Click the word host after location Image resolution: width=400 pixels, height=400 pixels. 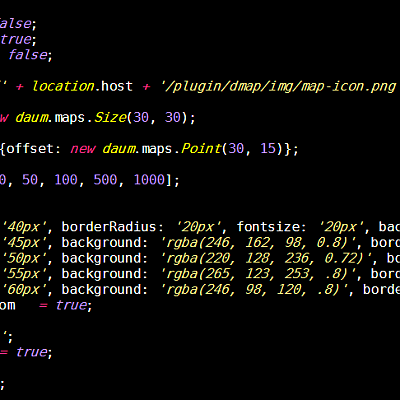pos(117,86)
